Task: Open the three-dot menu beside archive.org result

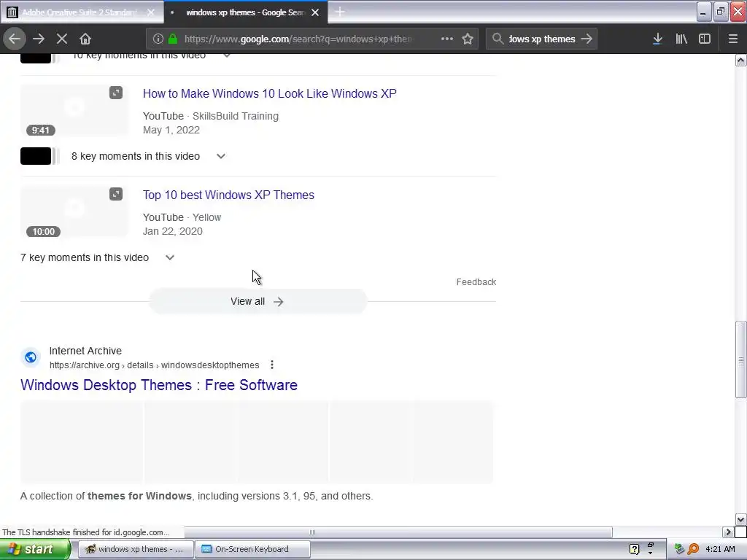Action: click(272, 365)
